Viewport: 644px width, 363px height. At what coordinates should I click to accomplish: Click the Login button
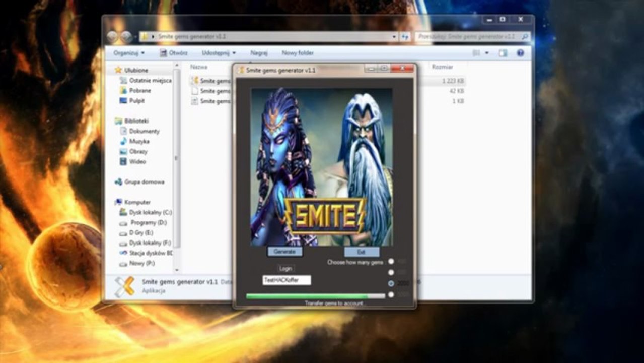pyautogui.click(x=285, y=269)
